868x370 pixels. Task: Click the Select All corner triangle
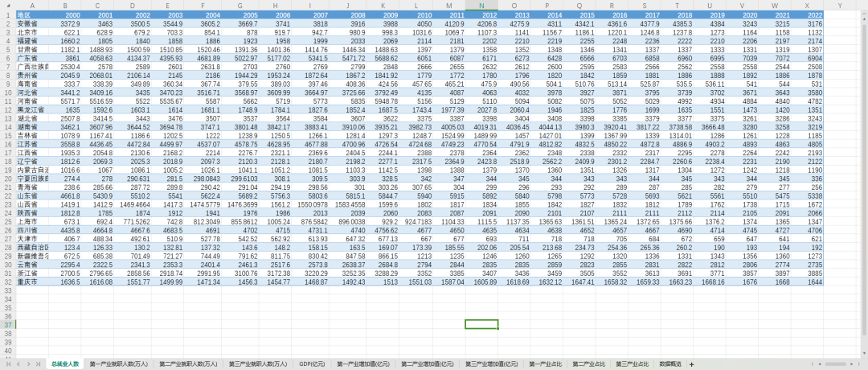point(7,6)
